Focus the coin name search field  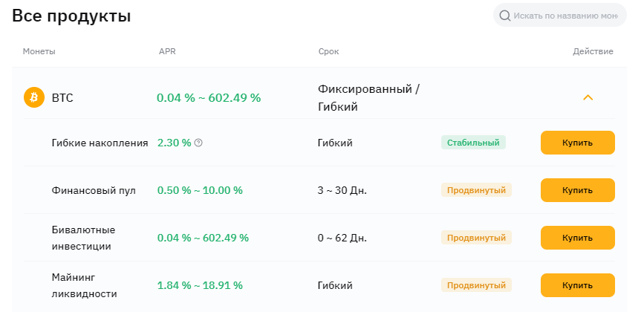click(565, 16)
